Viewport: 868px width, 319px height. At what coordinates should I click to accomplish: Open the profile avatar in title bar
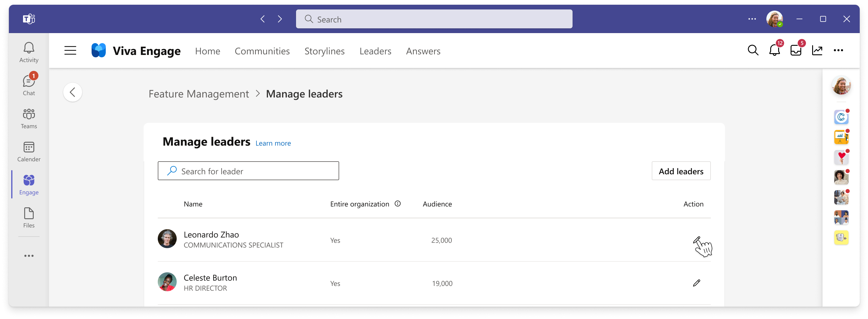pos(774,19)
